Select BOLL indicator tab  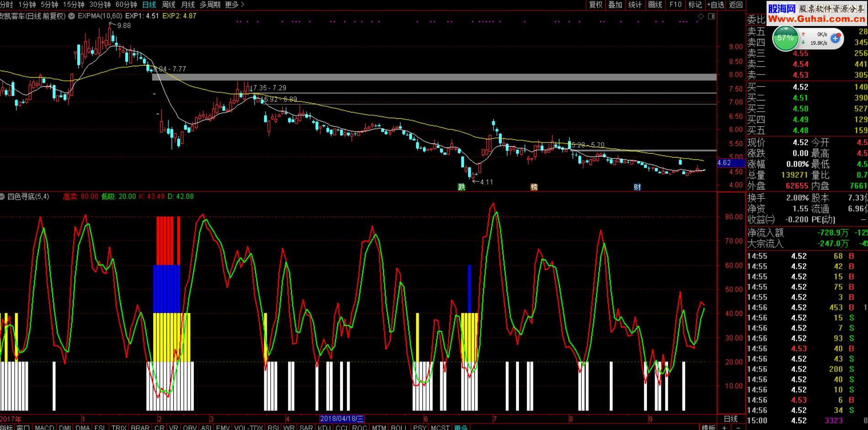click(399, 427)
